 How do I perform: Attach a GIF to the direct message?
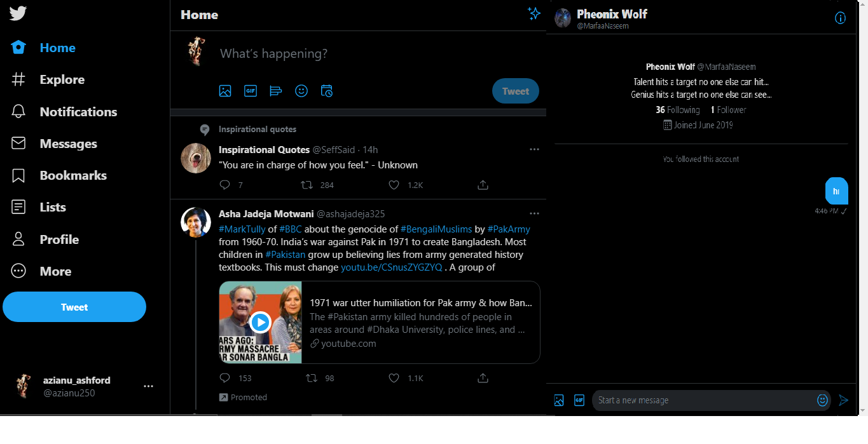(579, 400)
